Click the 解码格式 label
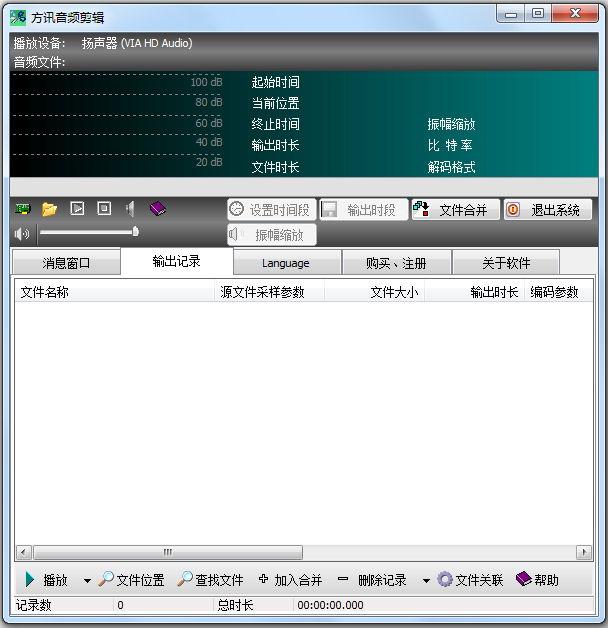This screenshot has height=628, width=608. (451, 167)
